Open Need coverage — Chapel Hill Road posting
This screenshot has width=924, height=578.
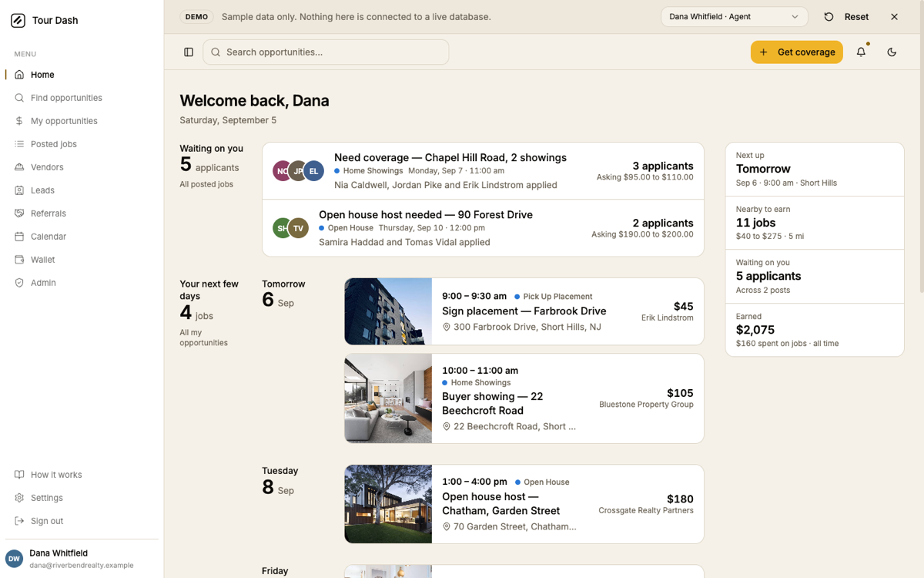click(x=483, y=171)
